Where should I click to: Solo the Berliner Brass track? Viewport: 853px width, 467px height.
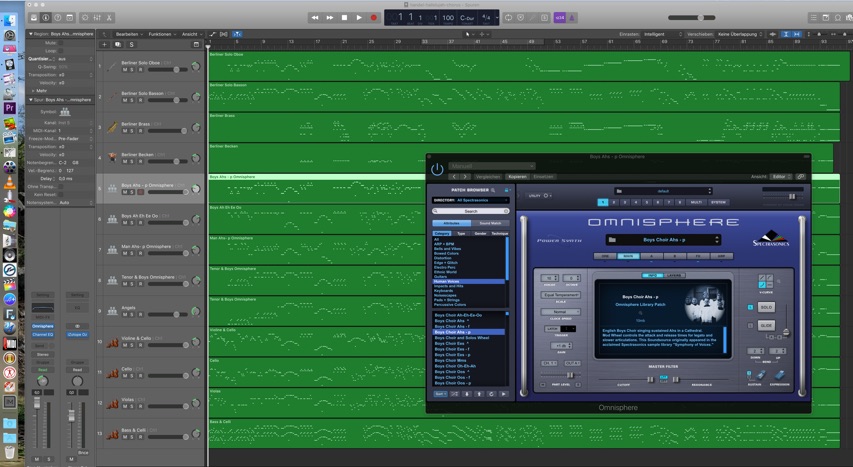click(x=132, y=131)
